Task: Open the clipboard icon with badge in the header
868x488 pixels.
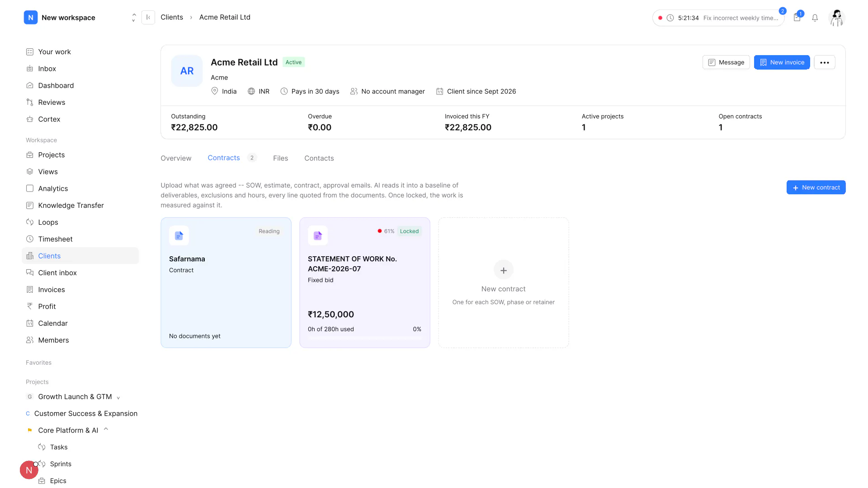Action: 797,18
